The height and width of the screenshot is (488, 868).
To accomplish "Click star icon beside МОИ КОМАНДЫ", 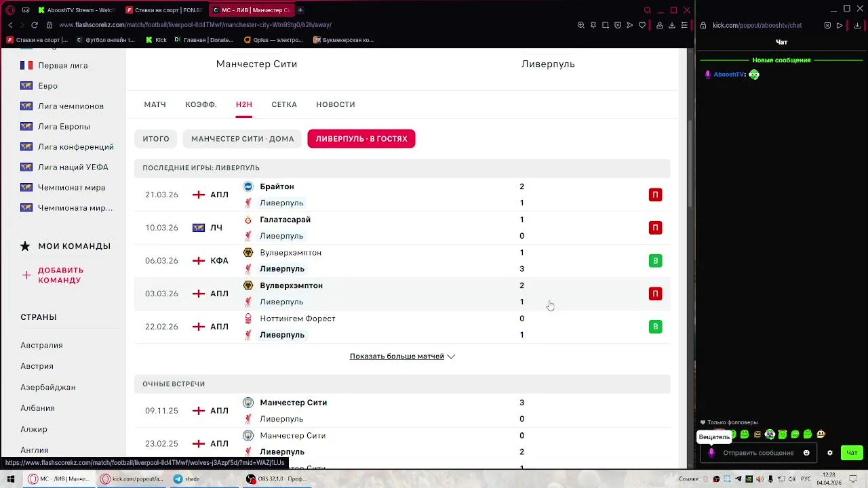I will [25, 246].
